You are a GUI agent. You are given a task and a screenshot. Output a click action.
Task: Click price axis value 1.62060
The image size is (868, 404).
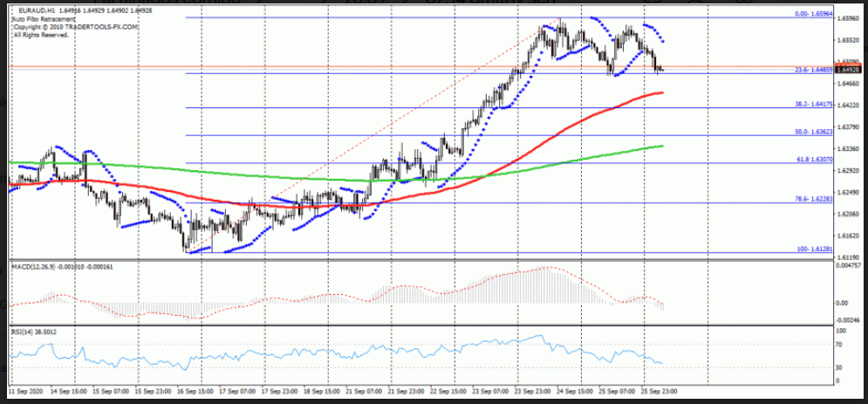(x=848, y=214)
